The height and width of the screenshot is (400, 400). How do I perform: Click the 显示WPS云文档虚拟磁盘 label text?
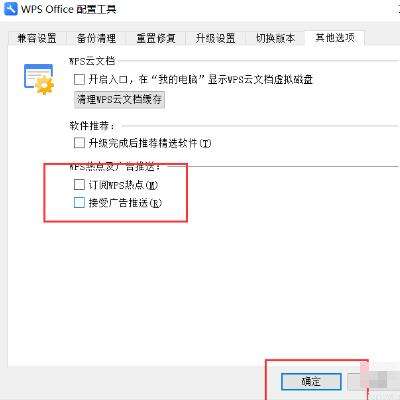coord(260,79)
